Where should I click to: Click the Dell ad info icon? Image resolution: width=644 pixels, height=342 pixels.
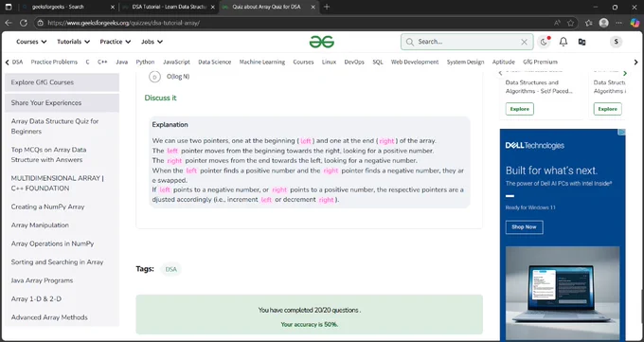click(622, 132)
